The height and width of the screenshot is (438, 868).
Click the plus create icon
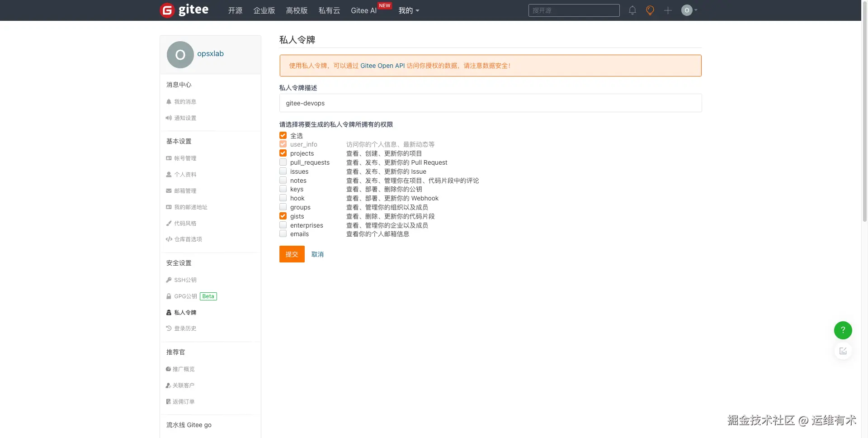point(668,10)
